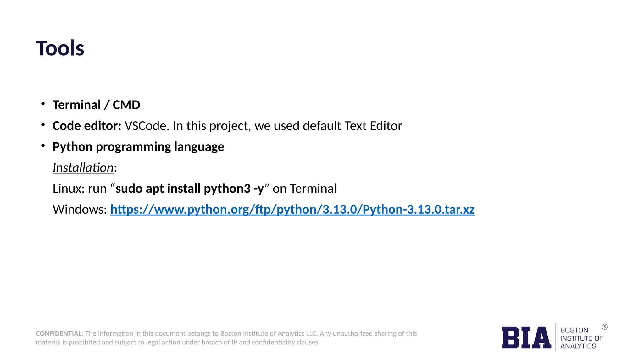The image size is (644, 362).
Task: Click the bullet dot before Python programming language
Action: tap(43, 146)
